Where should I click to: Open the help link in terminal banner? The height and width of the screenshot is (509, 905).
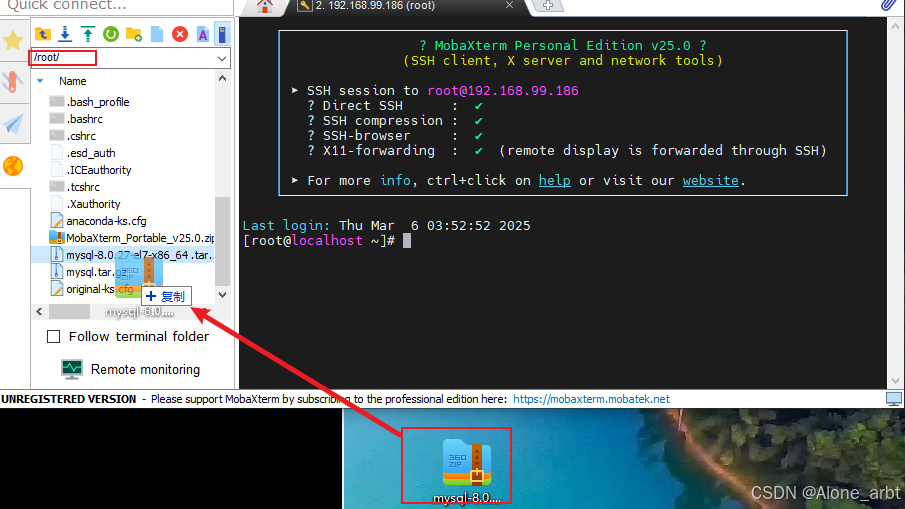click(555, 181)
